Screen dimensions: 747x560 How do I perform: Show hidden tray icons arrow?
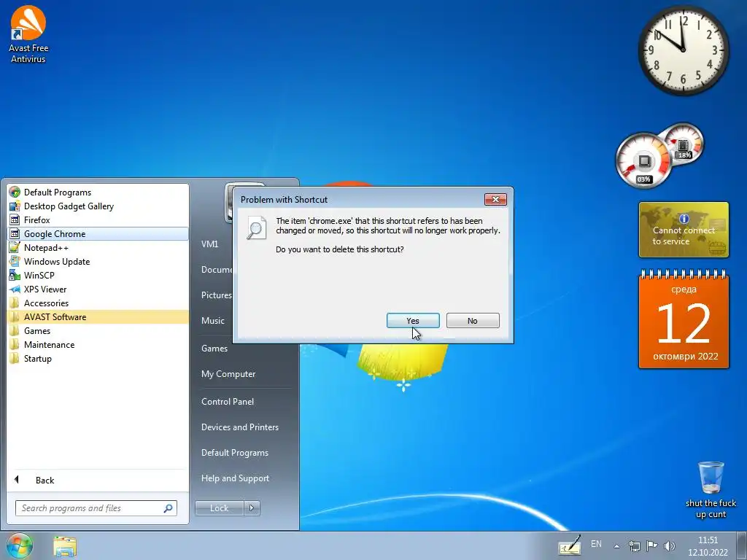(x=616, y=546)
